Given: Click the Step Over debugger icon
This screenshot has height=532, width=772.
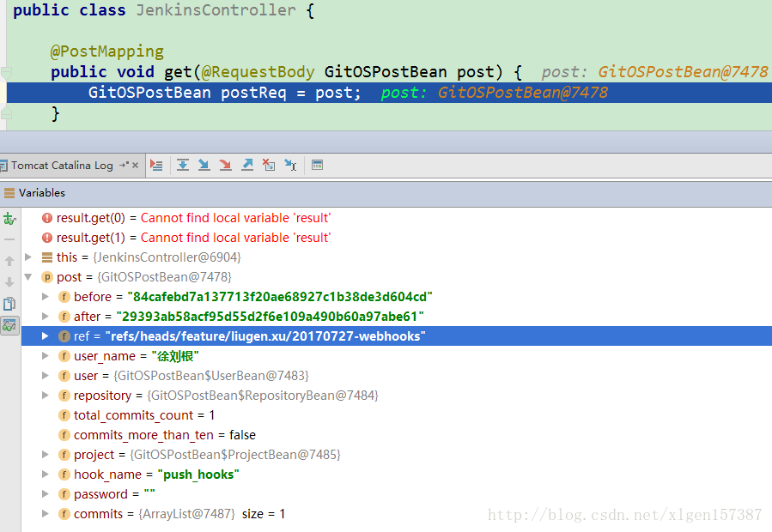Looking at the screenshot, I should [183, 165].
